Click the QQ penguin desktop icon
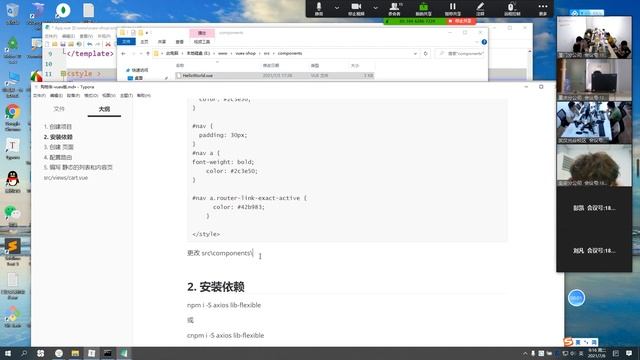The width and height of the screenshot is (640, 360). [13, 182]
